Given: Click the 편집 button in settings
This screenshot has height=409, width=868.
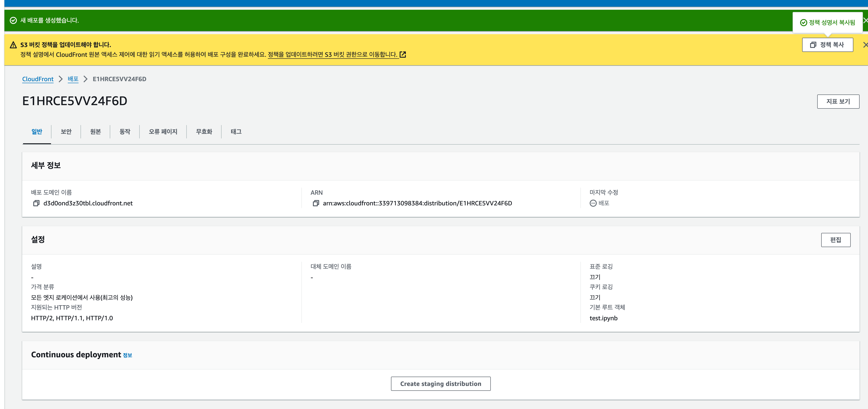Looking at the screenshot, I should click(x=836, y=240).
